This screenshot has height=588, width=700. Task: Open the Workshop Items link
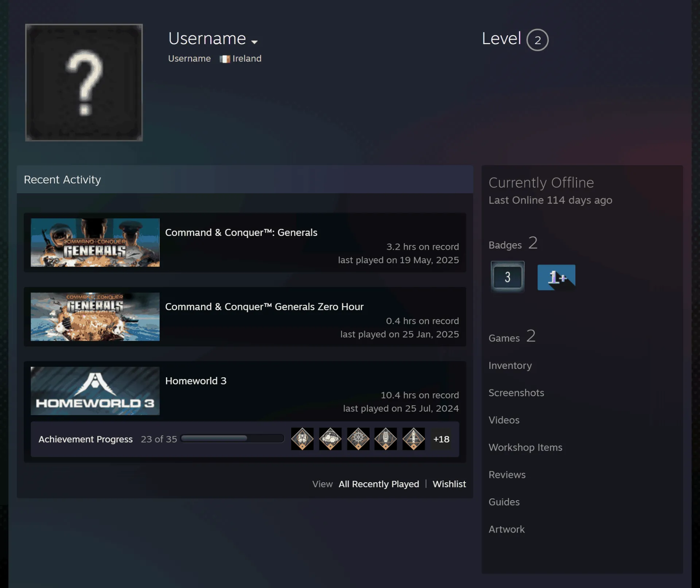click(x=525, y=447)
